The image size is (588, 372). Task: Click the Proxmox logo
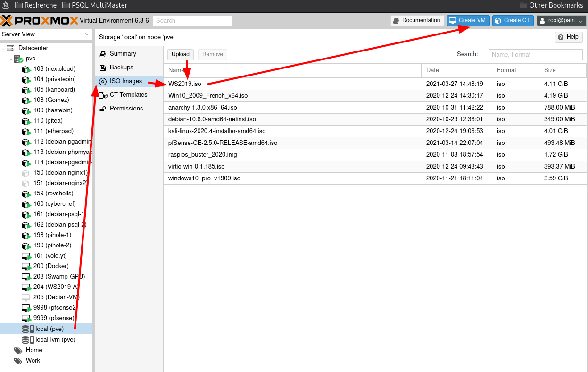pos(40,21)
